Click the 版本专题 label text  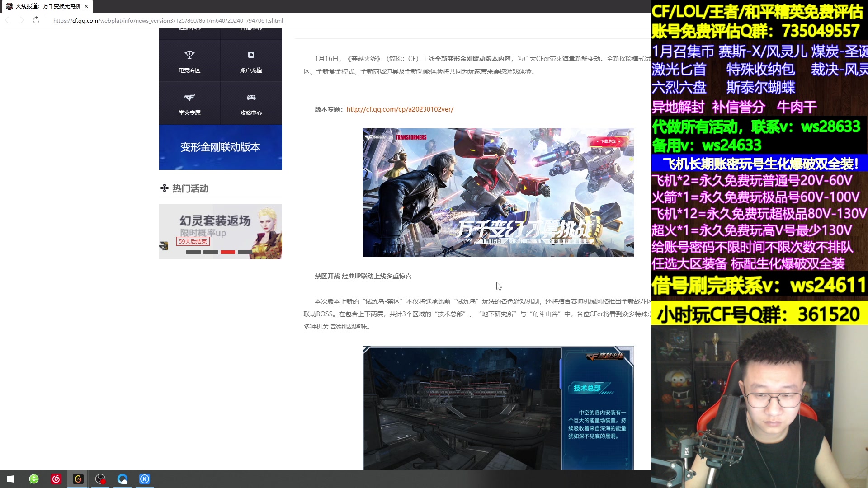(329, 109)
